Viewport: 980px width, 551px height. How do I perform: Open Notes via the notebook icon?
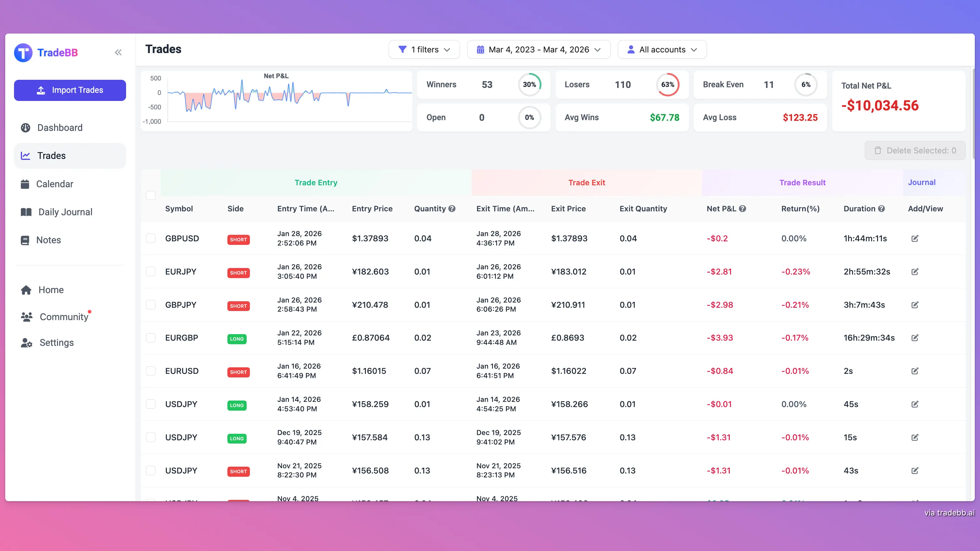(x=25, y=240)
